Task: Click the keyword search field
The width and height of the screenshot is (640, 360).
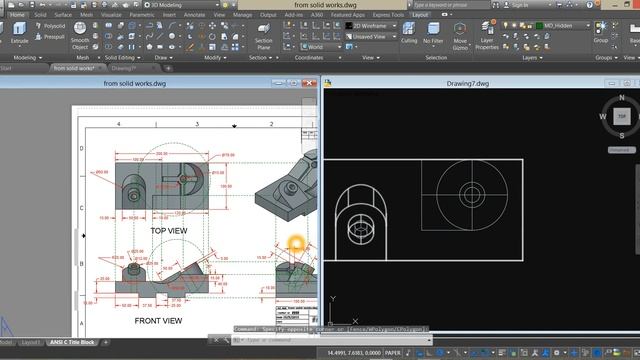Action: [451, 5]
